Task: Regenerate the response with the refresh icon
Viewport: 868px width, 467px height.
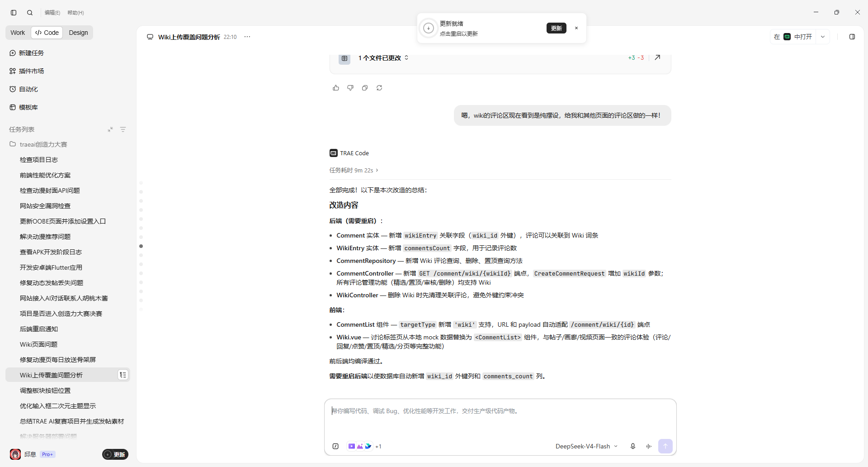Action: pos(379,88)
